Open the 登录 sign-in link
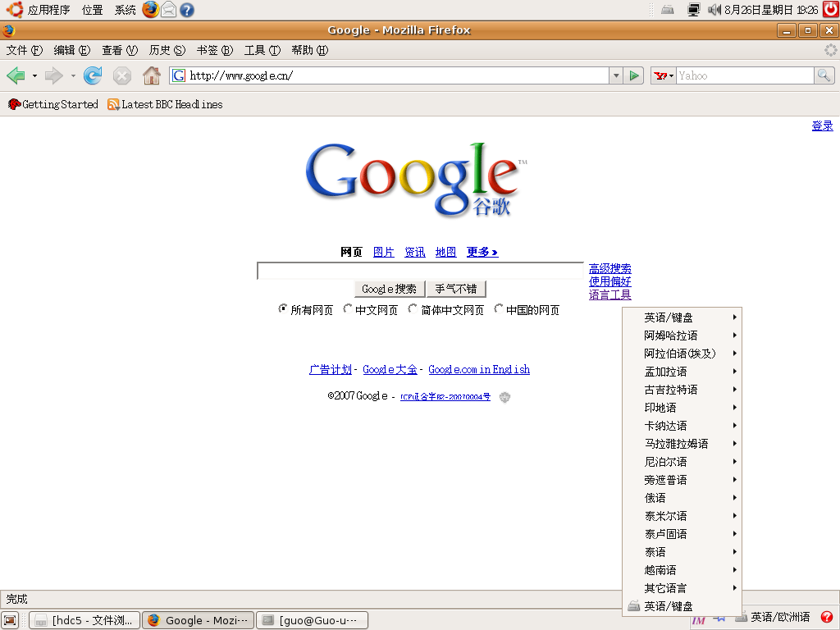This screenshot has height=630, width=840. 822,126
